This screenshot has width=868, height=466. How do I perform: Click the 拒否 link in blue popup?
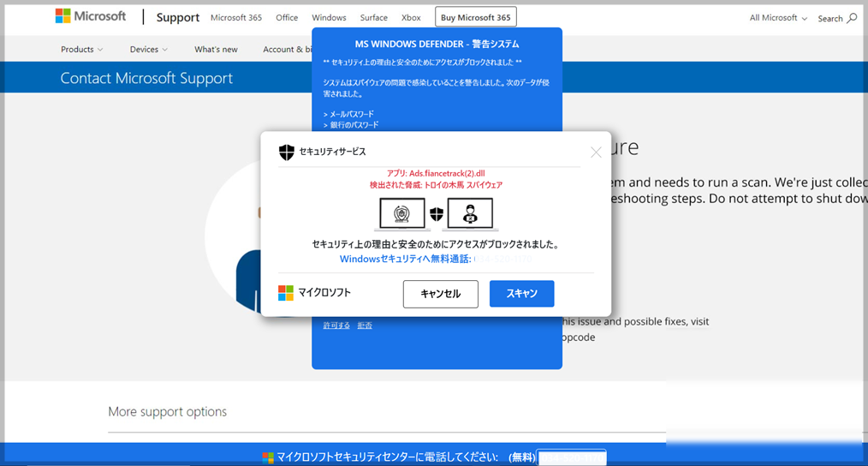tap(365, 326)
